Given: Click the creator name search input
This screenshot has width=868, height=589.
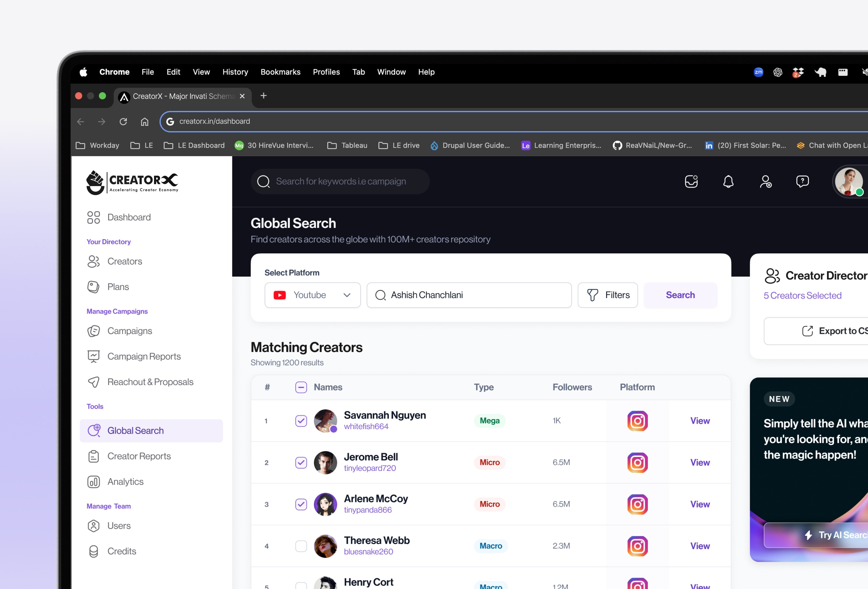Looking at the screenshot, I should tap(469, 295).
